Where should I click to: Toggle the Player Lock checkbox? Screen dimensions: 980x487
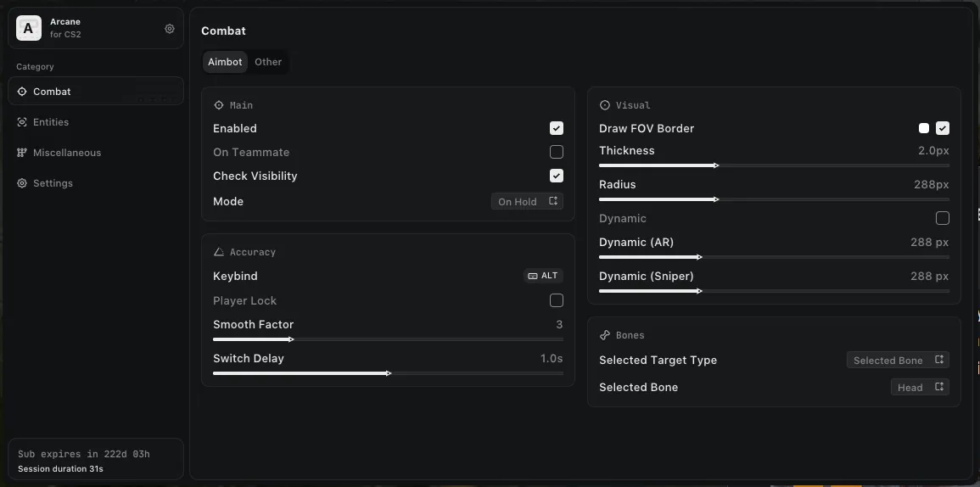tap(557, 300)
